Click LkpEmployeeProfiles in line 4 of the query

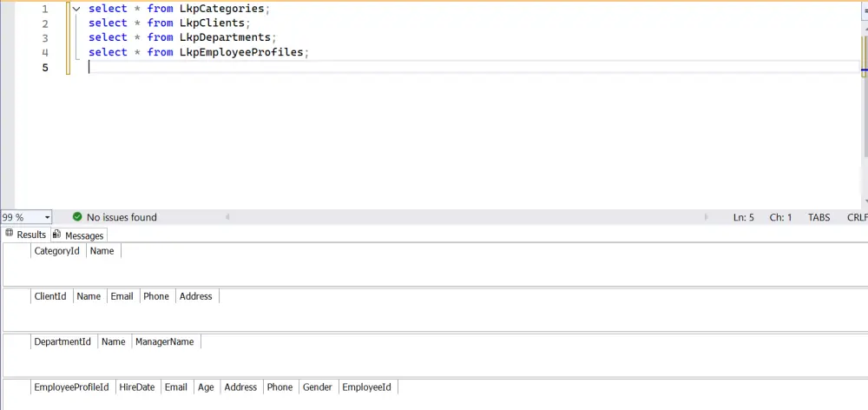coord(241,52)
